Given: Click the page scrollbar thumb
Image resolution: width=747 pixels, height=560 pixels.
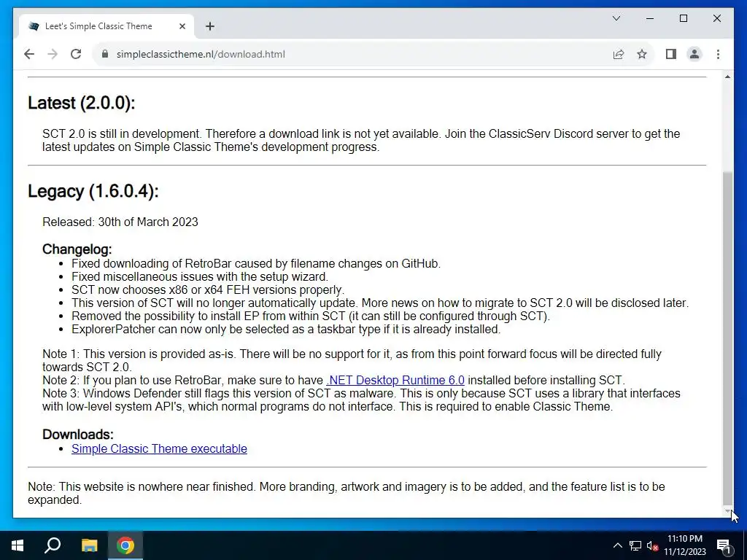Looking at the screenshot, I should click(727, 338).
